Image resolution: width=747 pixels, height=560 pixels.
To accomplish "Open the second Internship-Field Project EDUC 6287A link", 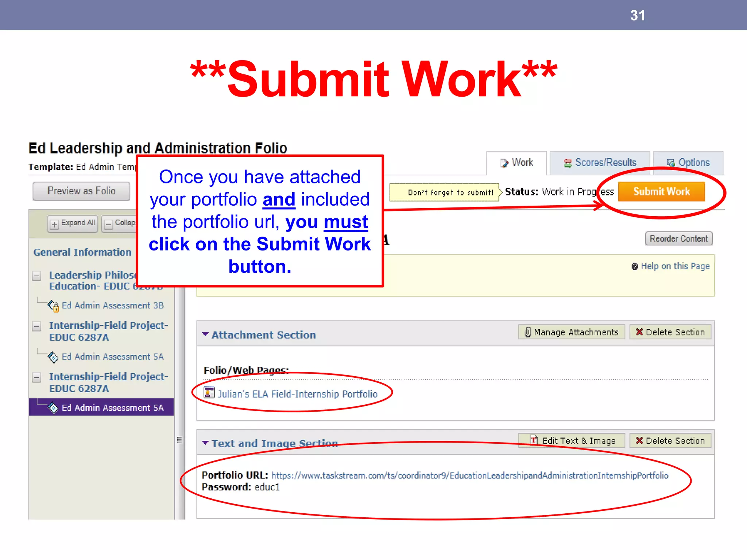I will (x=109, y=382).
